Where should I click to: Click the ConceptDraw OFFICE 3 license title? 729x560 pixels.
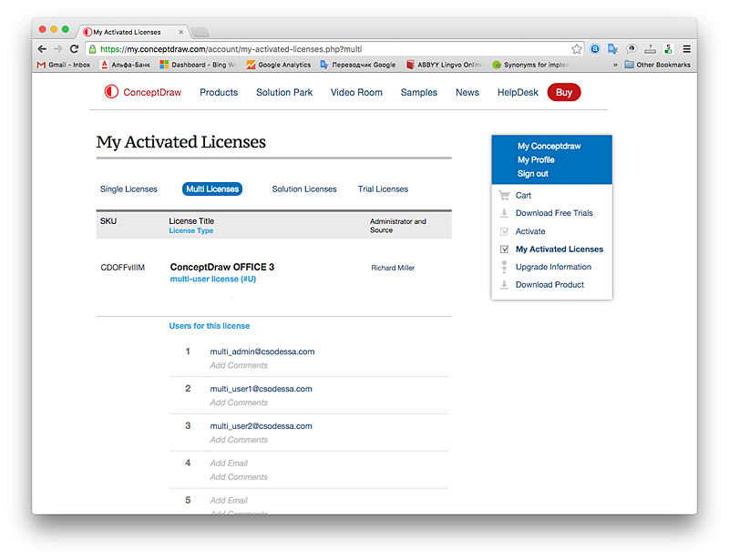[x=222, y=267]
